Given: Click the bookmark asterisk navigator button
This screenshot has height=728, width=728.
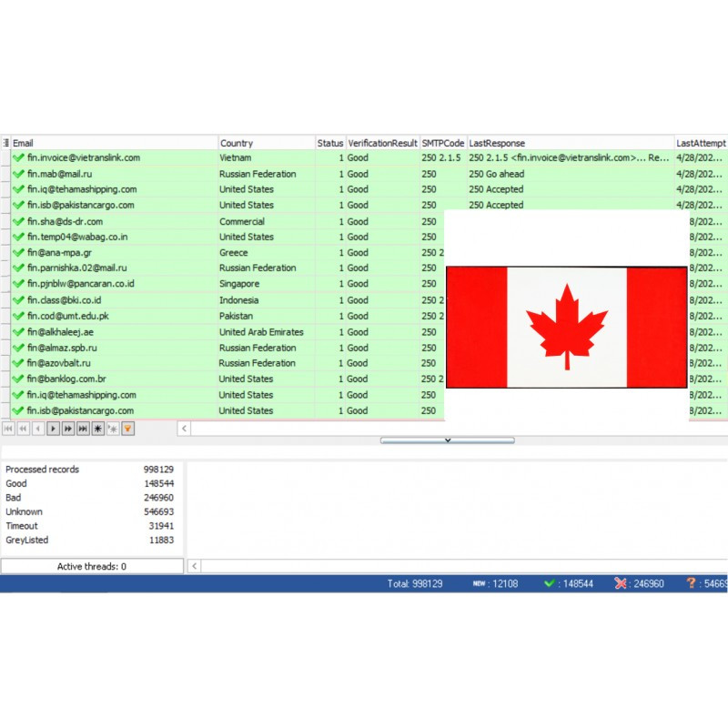Looking at the screenshot, I should click(98, 428).
